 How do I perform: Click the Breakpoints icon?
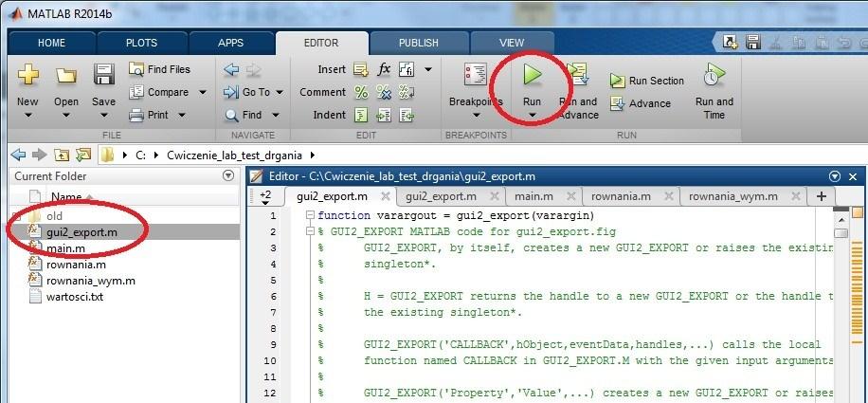pyautogui.click(x=476, y=74)
